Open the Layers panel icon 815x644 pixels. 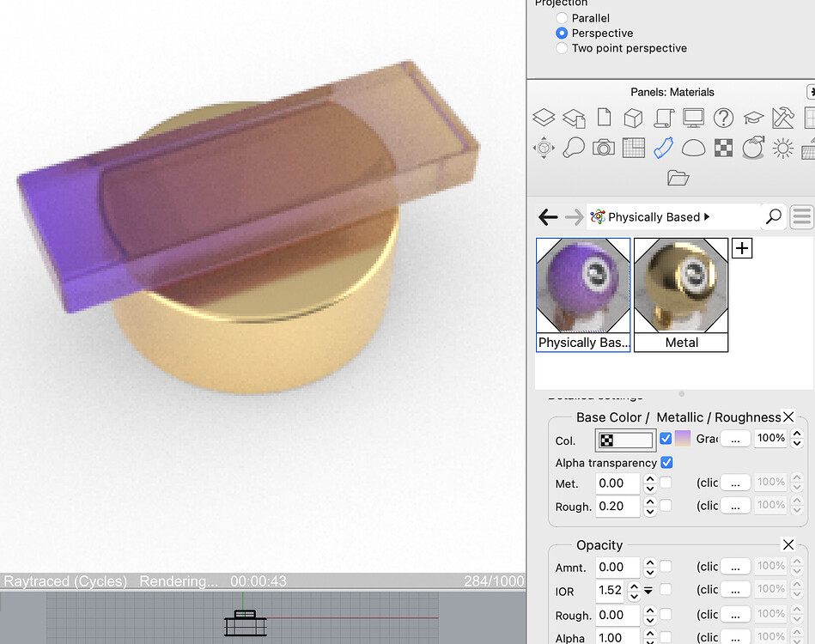[x=544, y=118]
